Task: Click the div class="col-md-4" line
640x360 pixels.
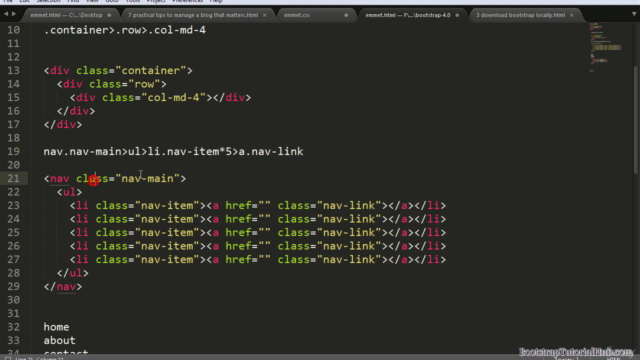Action: tap(160, 98)
